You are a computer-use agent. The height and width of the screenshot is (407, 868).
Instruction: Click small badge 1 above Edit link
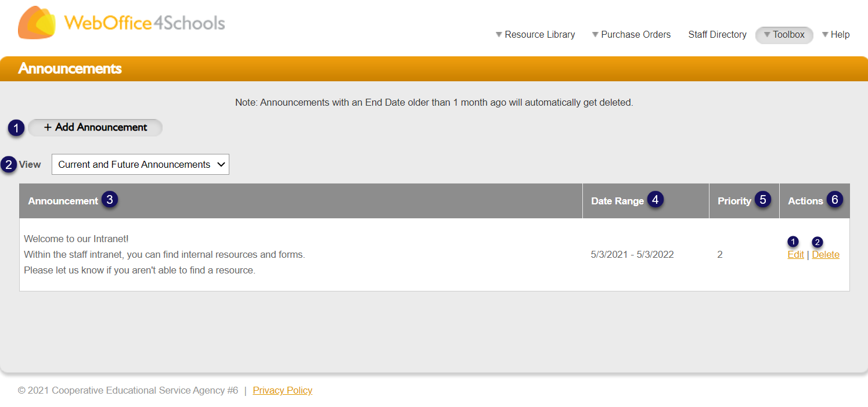tap(793, 242)
